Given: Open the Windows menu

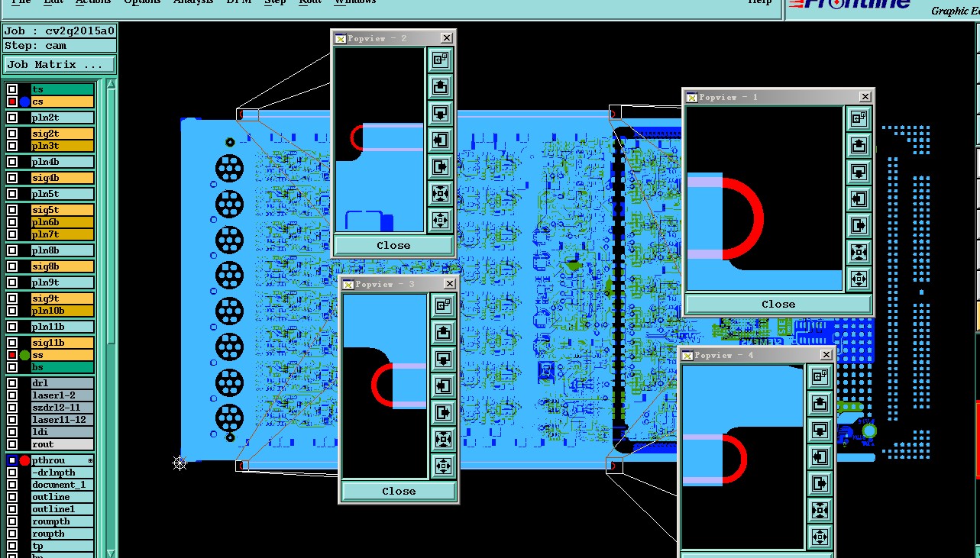Looking at the screenshot, I should (x=355, y=2).
